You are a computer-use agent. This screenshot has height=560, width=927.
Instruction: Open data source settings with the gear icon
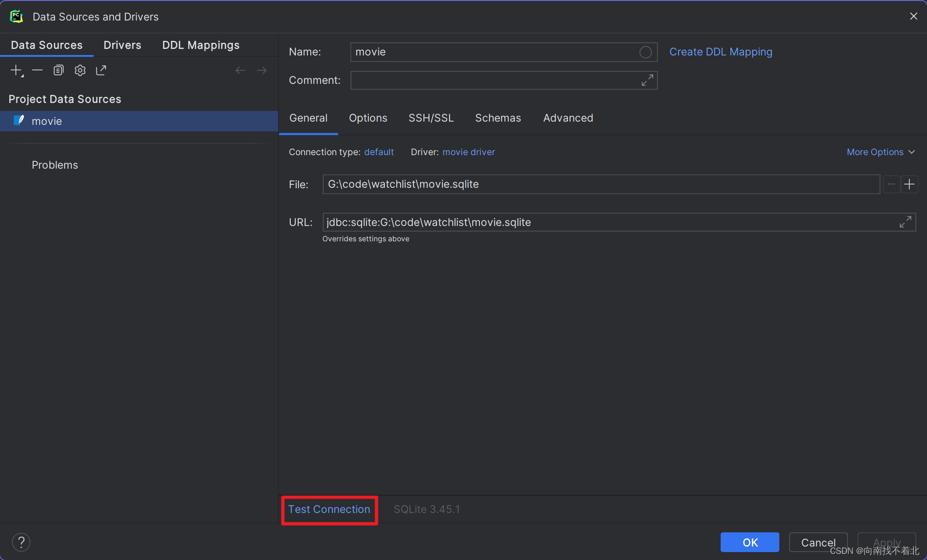pos(80,70)
